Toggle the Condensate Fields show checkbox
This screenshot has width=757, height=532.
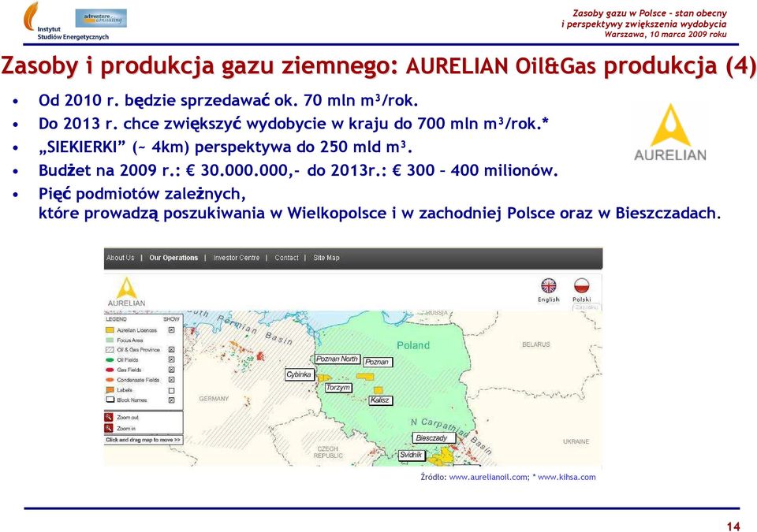coord(171,380)
